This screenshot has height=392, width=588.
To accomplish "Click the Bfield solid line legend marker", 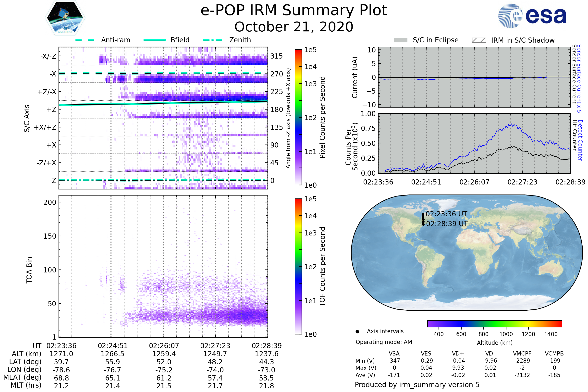I will coord(155,40).
